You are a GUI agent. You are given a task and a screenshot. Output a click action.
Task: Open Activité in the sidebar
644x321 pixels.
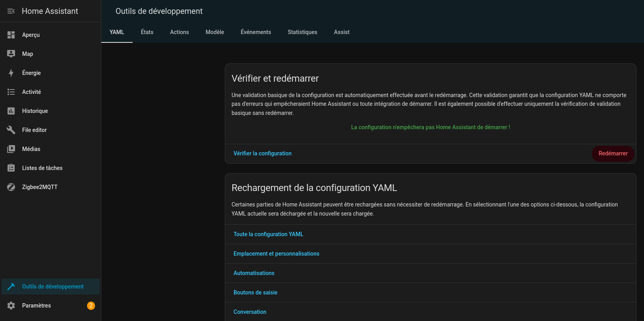pyautogui.click(x=51, y=92)
